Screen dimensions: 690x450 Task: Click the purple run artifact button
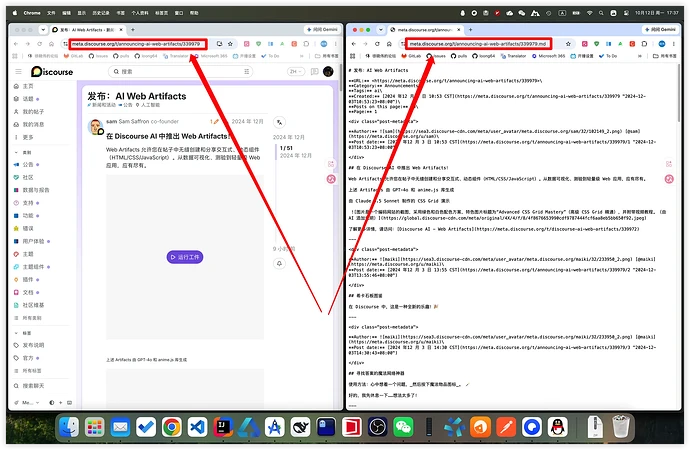pyautogui.click(x=185, y=257)
